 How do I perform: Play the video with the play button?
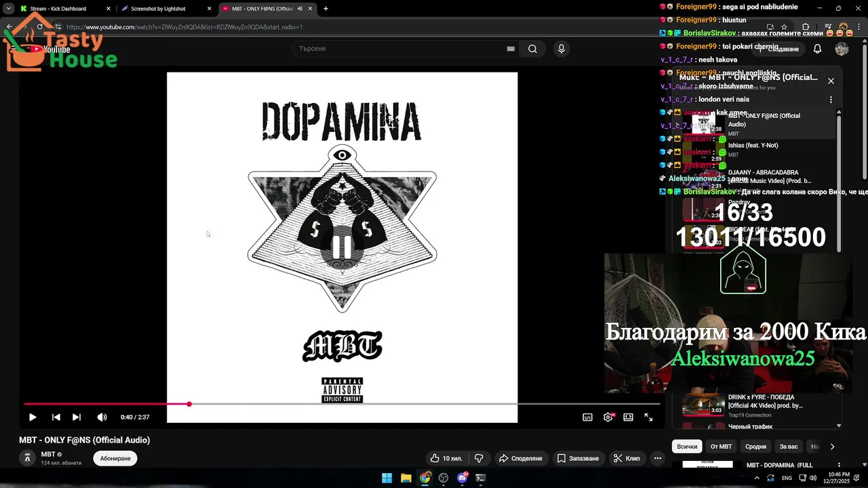(x=33, y=418)
